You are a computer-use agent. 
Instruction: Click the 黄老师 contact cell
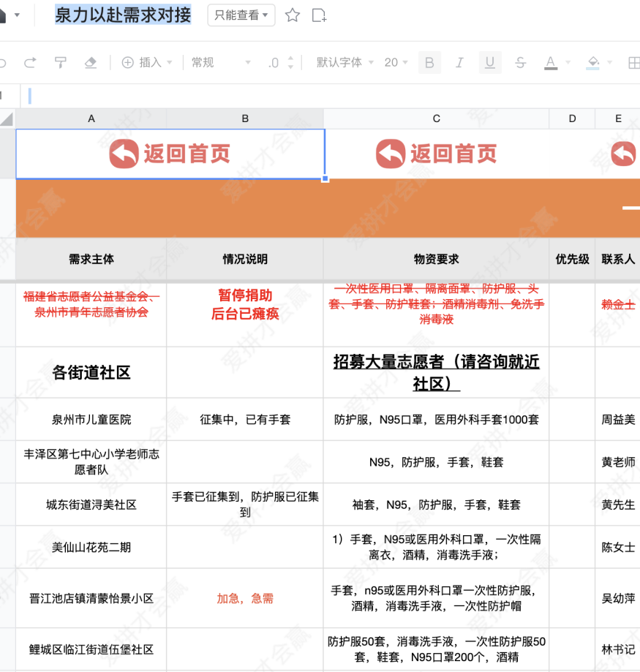618,462
